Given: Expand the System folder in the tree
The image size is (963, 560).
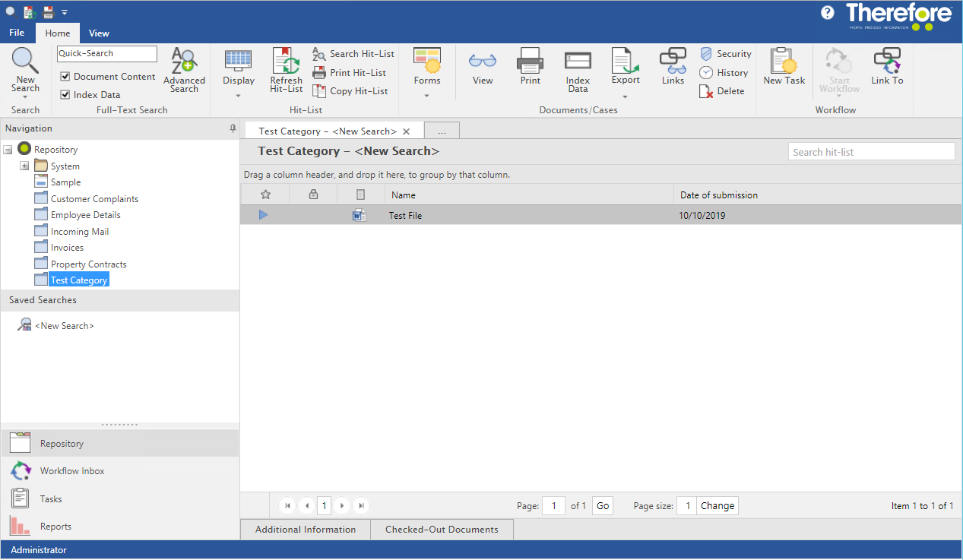Looking at the screenshot, I should tap(24, 165).
